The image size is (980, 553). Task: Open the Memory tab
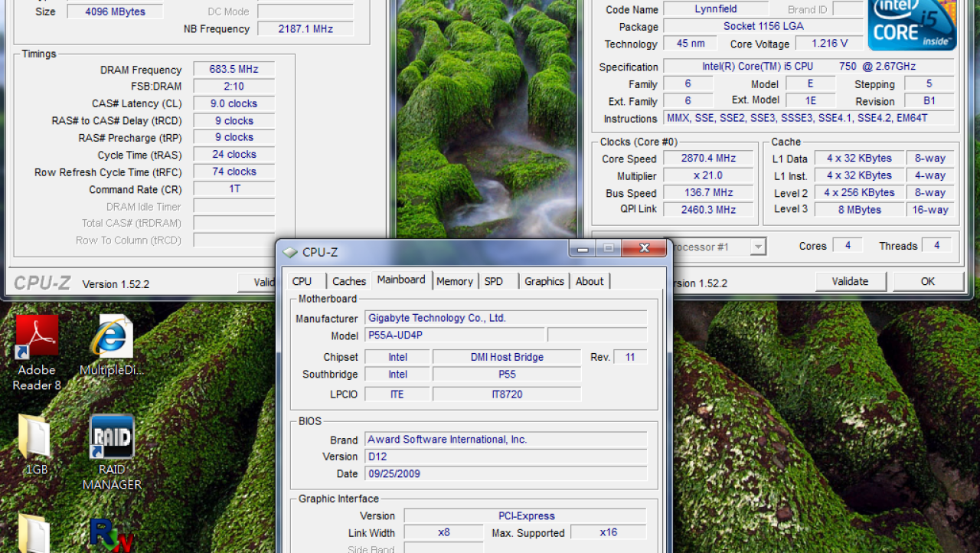455,281
